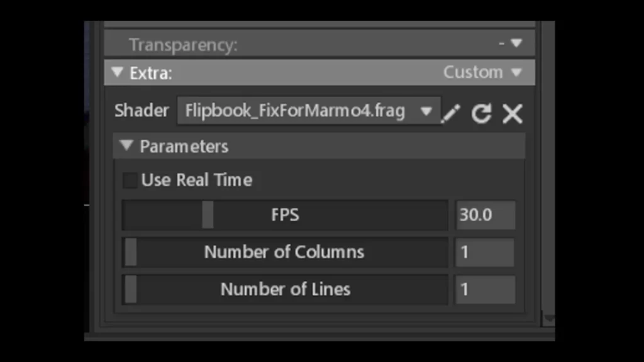Click the Extra section label
This screenshot has width=644, height=362.
151,73
